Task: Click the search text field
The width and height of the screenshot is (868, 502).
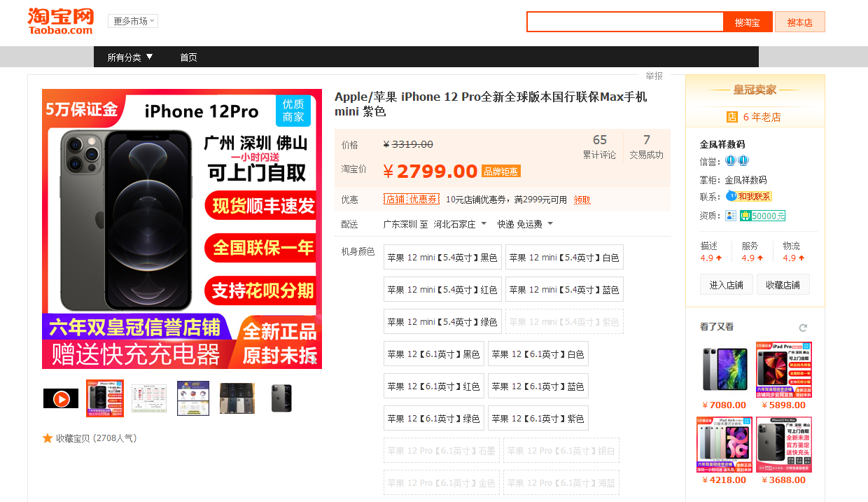Action: point(625,22)
